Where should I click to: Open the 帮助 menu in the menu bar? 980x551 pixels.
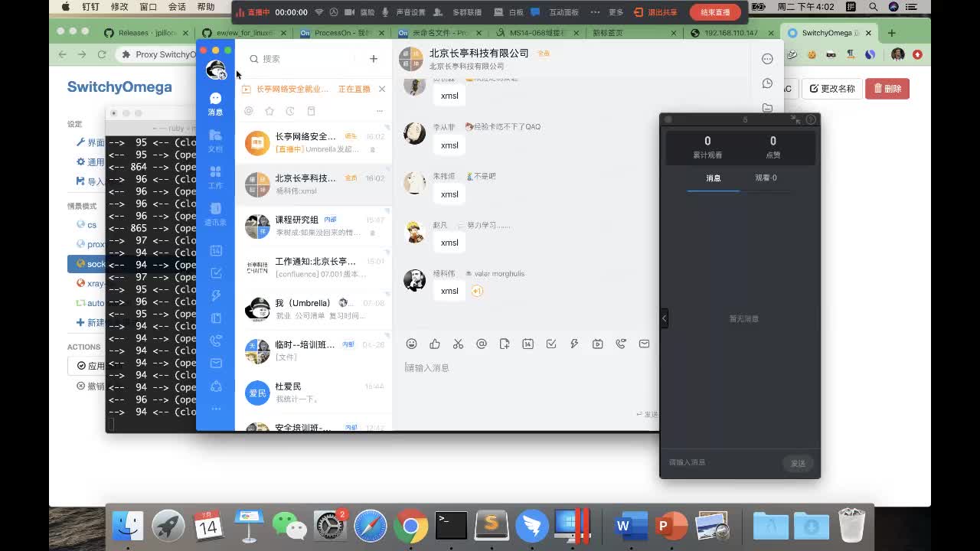206,7
